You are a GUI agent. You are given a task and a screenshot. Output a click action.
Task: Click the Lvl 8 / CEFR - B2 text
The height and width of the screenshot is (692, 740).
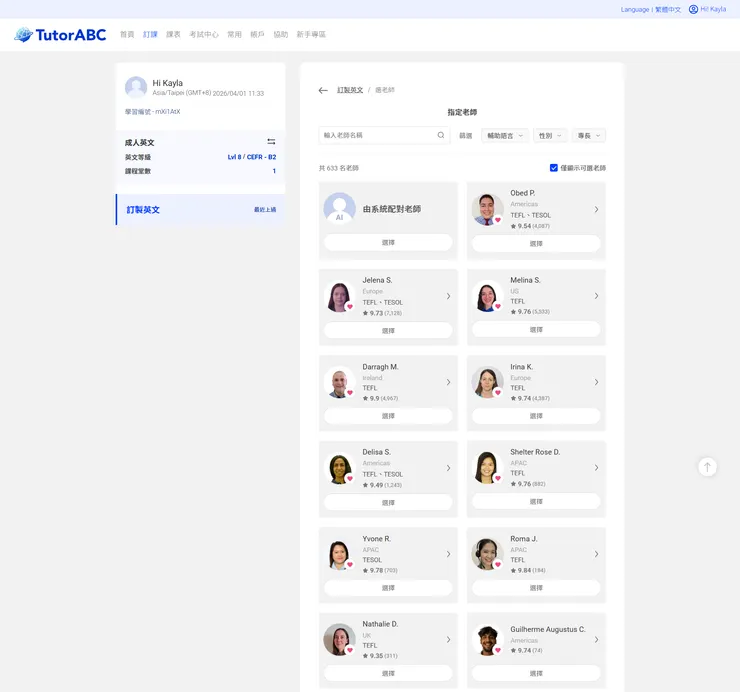click(x=252, y=157)
